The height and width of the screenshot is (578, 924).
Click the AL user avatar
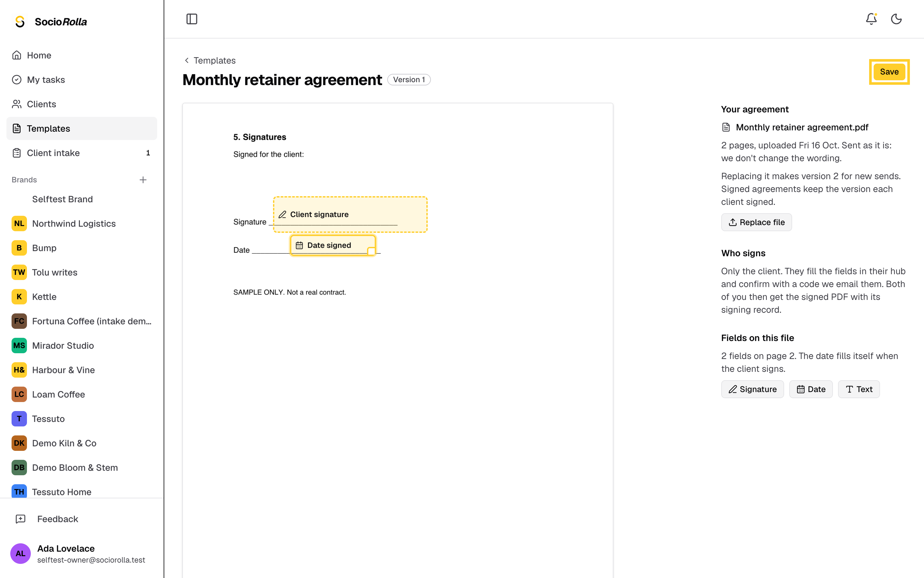click(20, 554)
